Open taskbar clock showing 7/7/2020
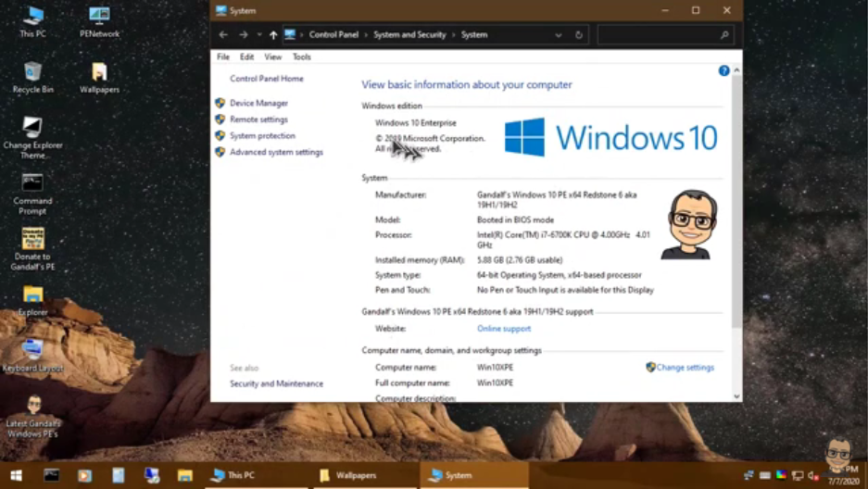868x489 pixels. pos(844,475)
